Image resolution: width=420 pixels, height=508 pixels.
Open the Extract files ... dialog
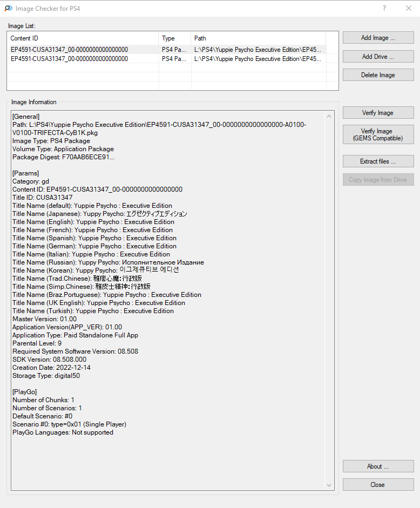378,161
